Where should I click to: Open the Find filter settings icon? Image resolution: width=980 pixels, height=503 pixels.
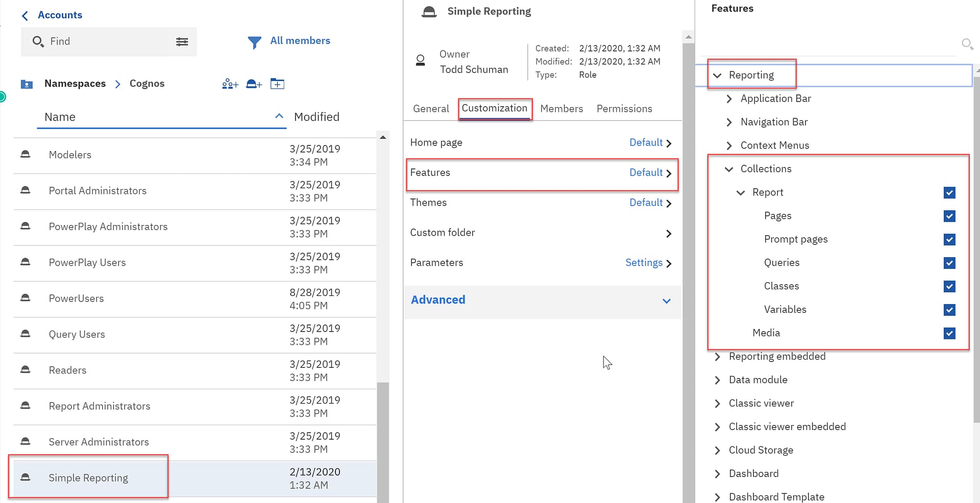point(182,42)
